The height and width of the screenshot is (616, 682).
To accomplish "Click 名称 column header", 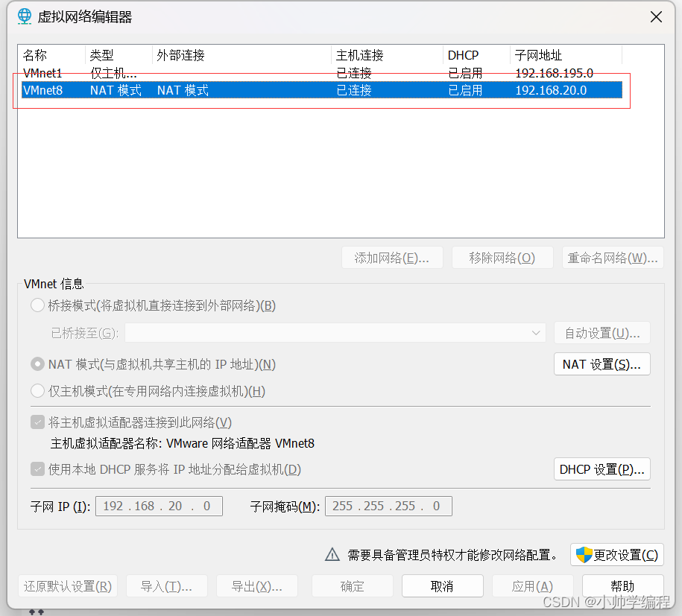I will 52,55.
